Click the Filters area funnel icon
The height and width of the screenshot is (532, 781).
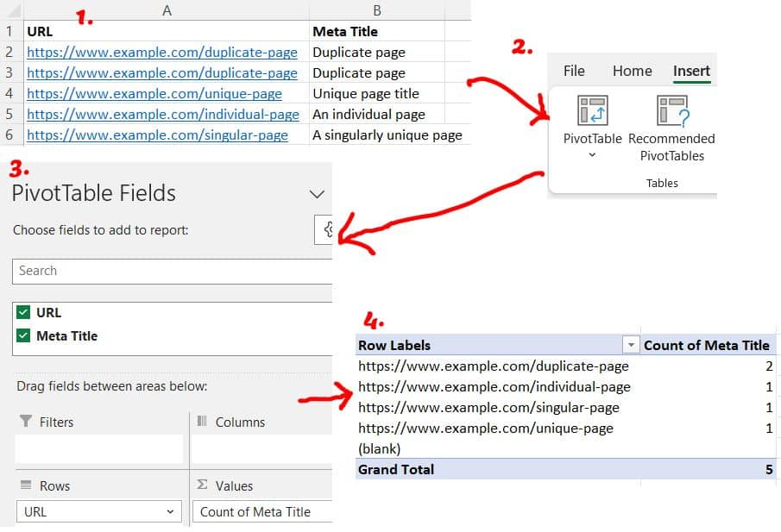point(24,422)
